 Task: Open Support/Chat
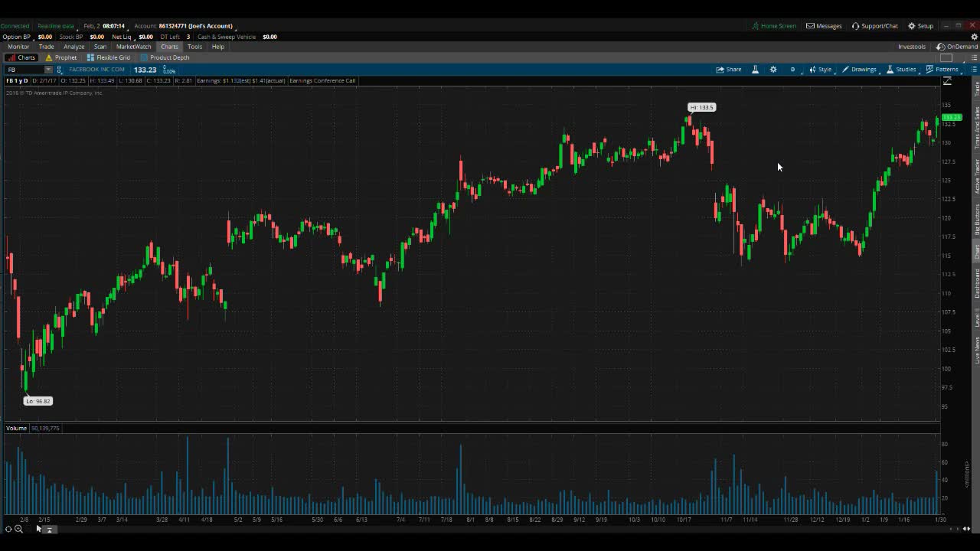(x=875, y=26)
